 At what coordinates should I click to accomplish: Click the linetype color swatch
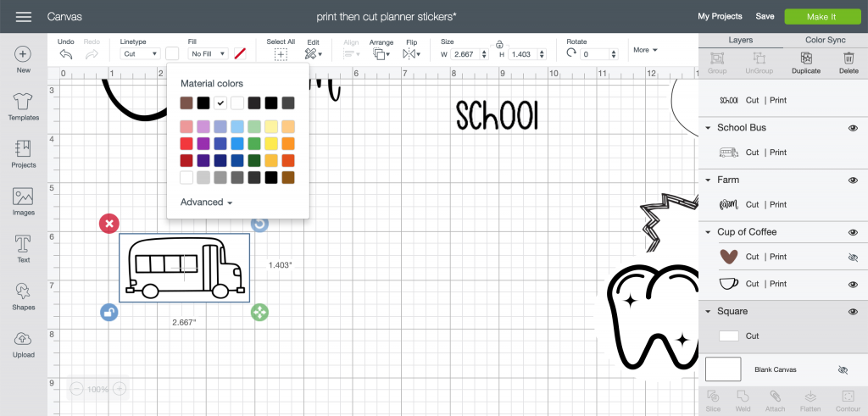click(x=172, y=53)
